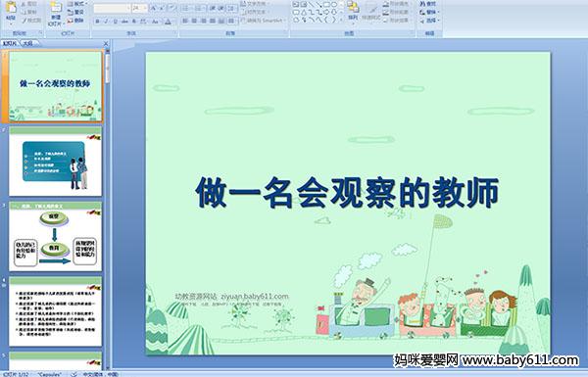Toggle Underline formatting
Viewport: 588px width, 377px height.
click(x=116, y=22)
